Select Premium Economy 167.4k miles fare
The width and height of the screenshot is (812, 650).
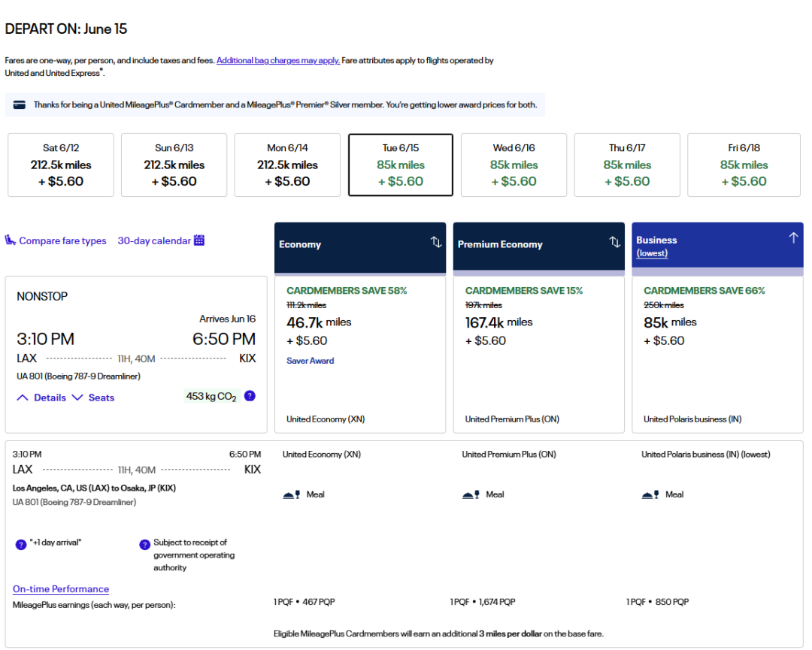pos(538,355)
